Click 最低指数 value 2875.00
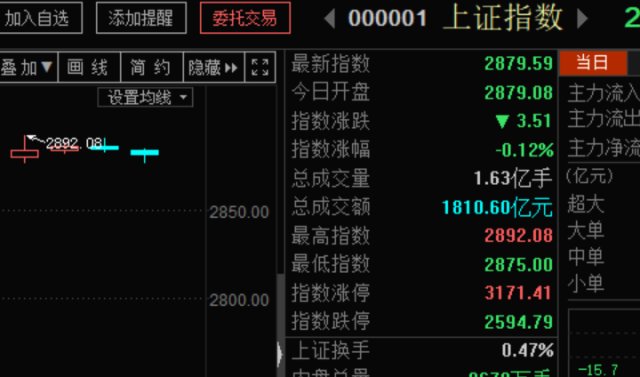This screenshot has height=377, width=640. 518,265
